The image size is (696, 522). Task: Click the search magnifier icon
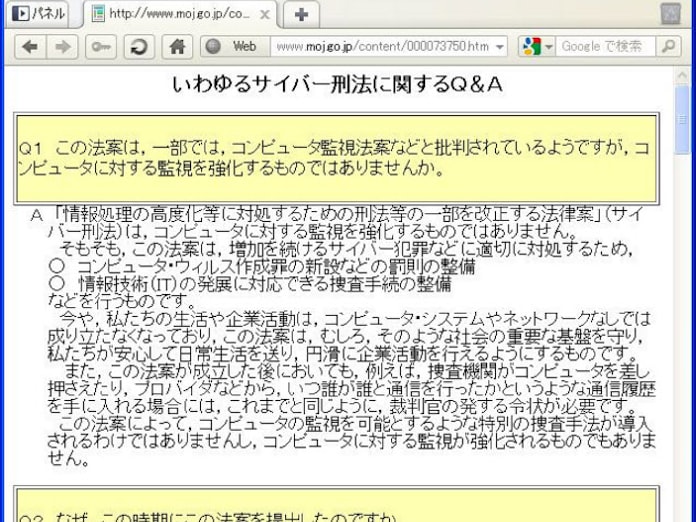(x=667, y=46)
